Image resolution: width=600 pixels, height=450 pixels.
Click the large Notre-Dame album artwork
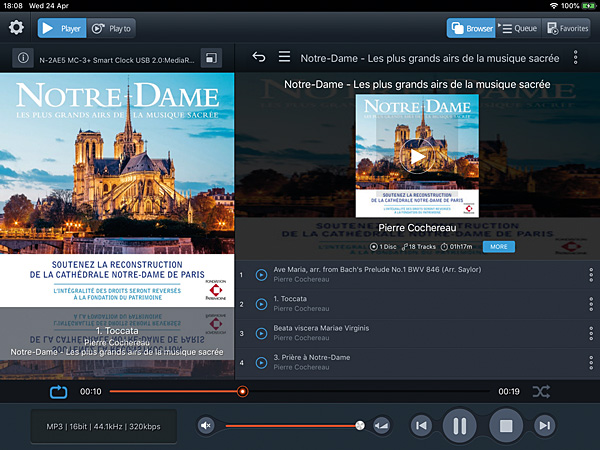pos(117,190)
